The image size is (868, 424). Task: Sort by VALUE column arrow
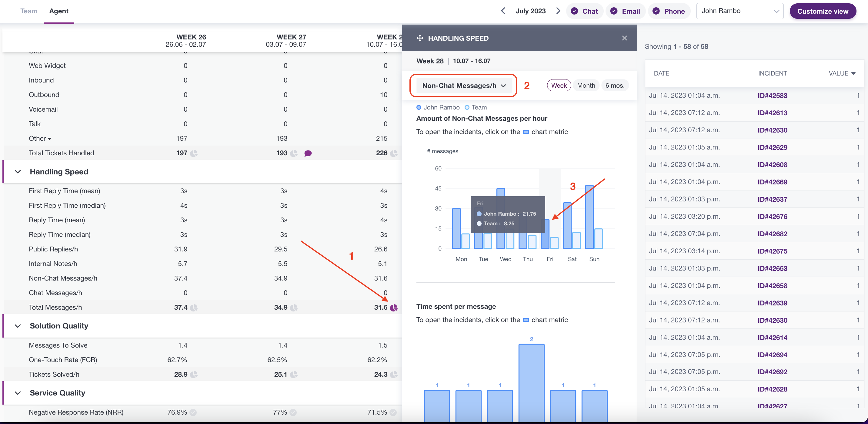pyautogui.click(x=853, y=73)
